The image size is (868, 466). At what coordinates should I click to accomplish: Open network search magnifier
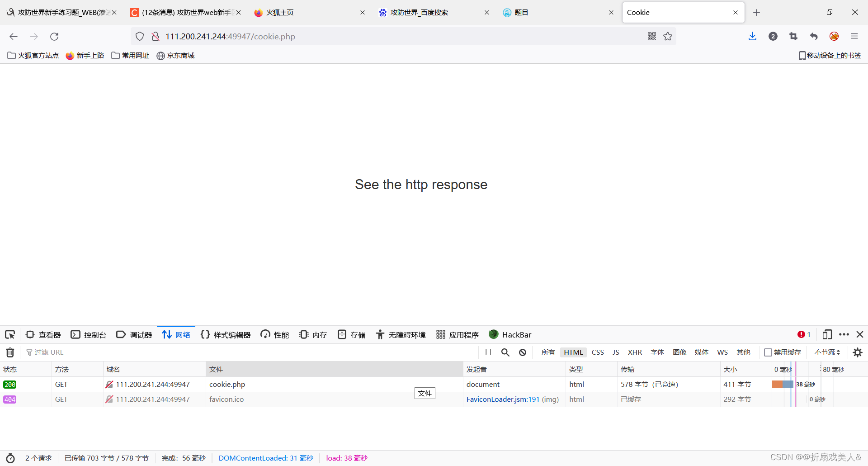click(505, 352)
